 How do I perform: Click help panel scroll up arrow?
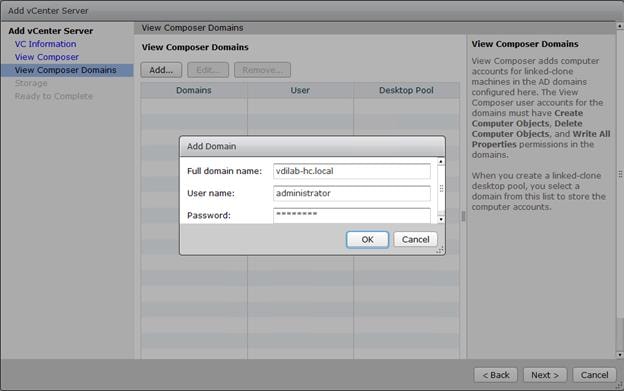pyautogui.click(x=620, y=26)
